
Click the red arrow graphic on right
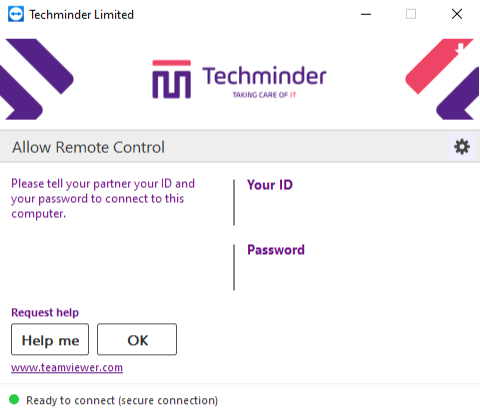[x=439, y=66]
